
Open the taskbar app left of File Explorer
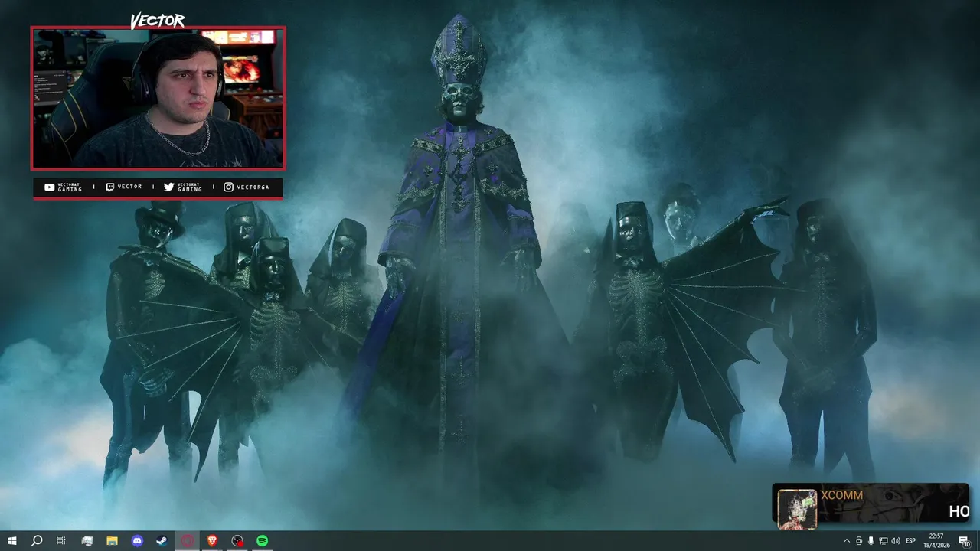coord(87,541)
